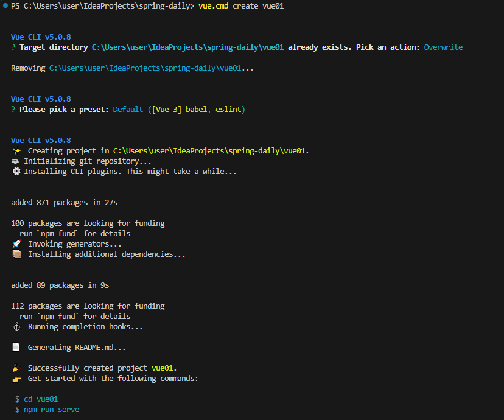The width and height of the screenshot is (504, 420).
Task: Click '100 packages are looking for funding' line
Action: (88, 223)
